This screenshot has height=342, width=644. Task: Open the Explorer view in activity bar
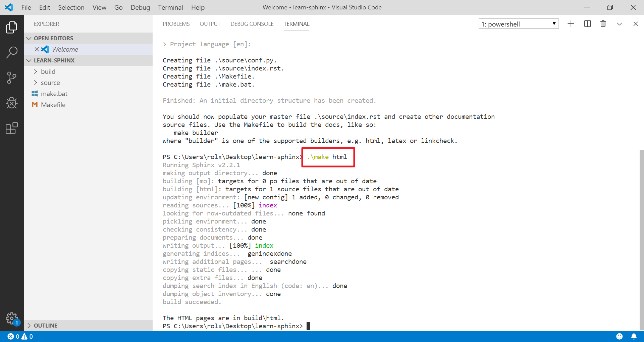click(x=12, y=27)
